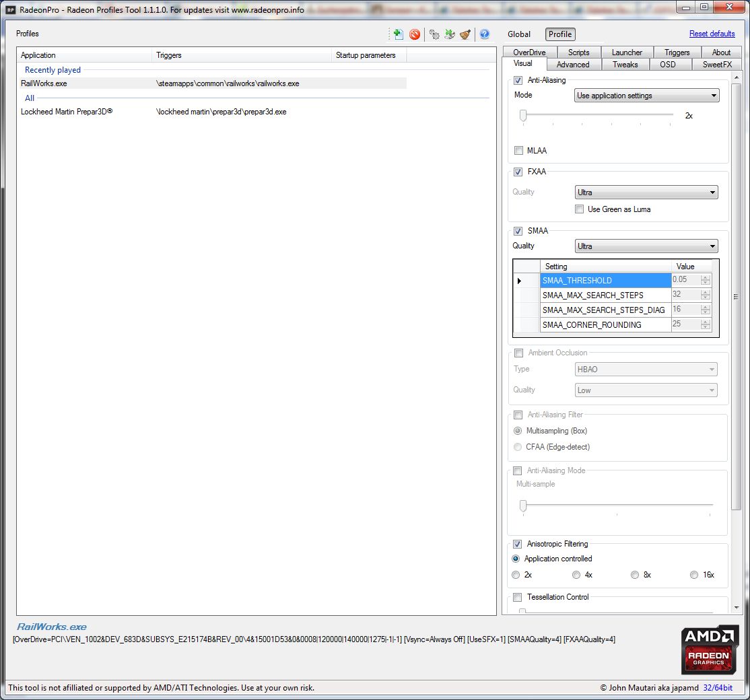
Task: Adjust the SMAA_MAX_SEARCH_STEPS value spinner
Action: coord(706,295)
